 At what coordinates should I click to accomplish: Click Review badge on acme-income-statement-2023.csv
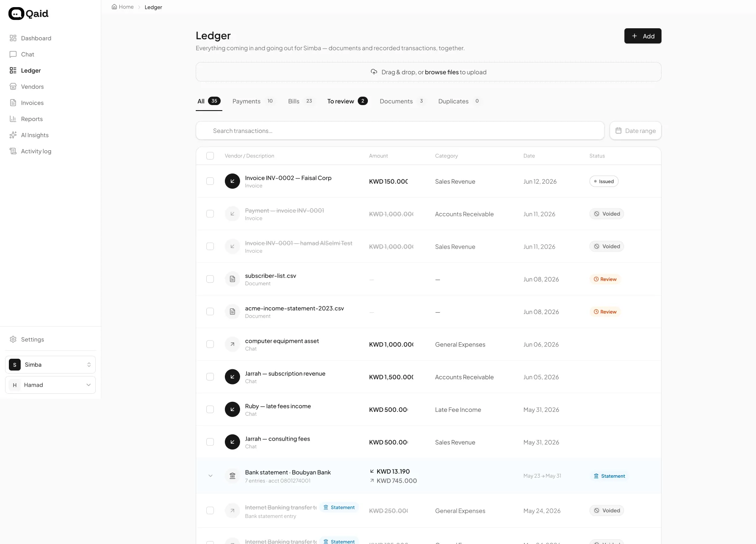pos(605,311)
